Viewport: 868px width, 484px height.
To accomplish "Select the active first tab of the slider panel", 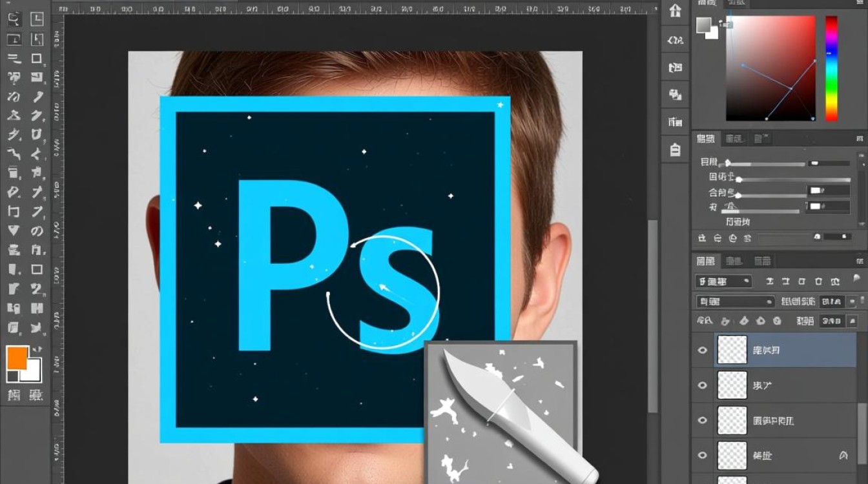I will (706, 138).
